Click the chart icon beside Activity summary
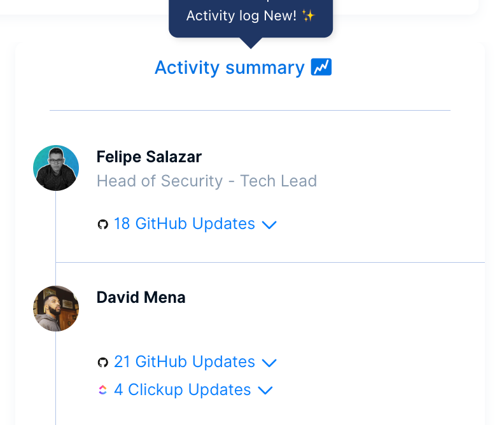This screenshot has width=504, height=425. 321,67
